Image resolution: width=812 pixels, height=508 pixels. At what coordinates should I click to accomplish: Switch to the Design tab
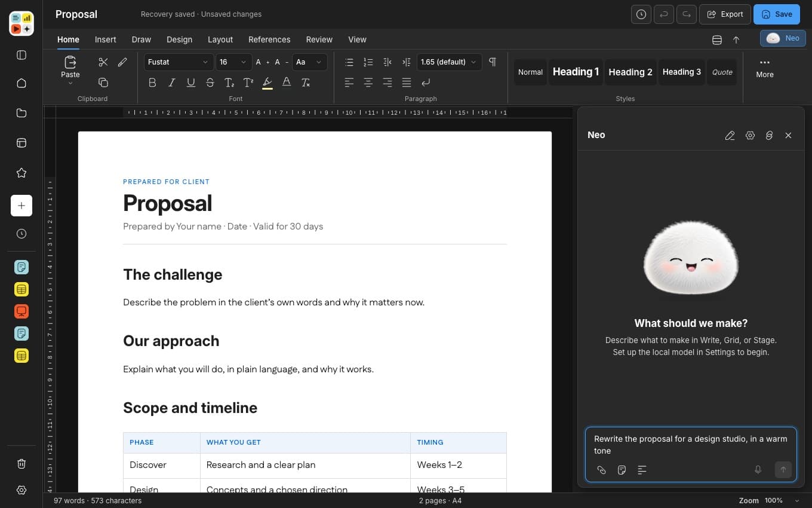pyautogui.click(x=179, y=39)
